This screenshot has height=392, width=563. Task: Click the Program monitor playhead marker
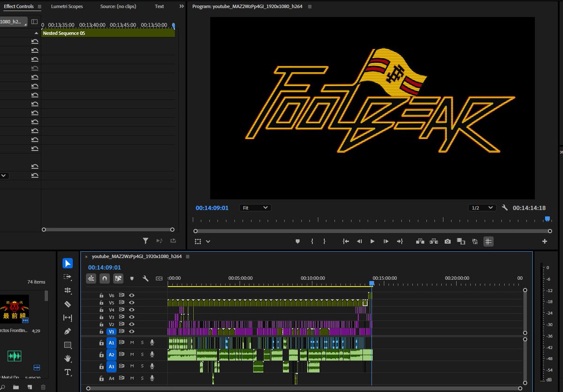547,219
